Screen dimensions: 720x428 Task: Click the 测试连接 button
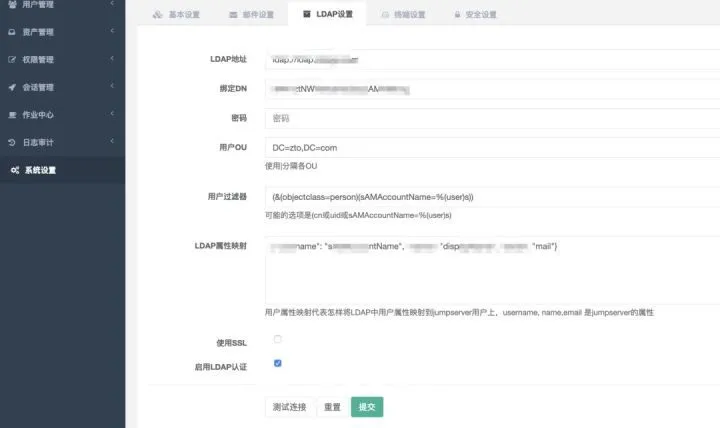(289, 407)
